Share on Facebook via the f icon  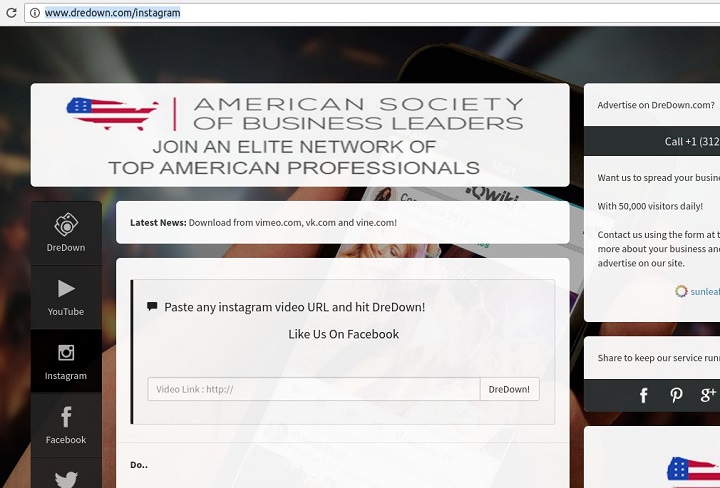point(644,395)
